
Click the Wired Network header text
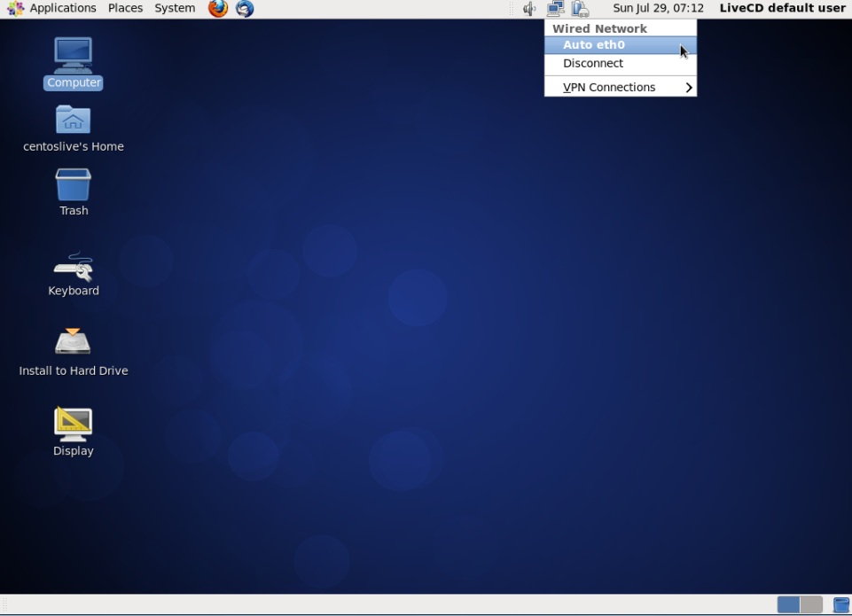pos(599,28)
